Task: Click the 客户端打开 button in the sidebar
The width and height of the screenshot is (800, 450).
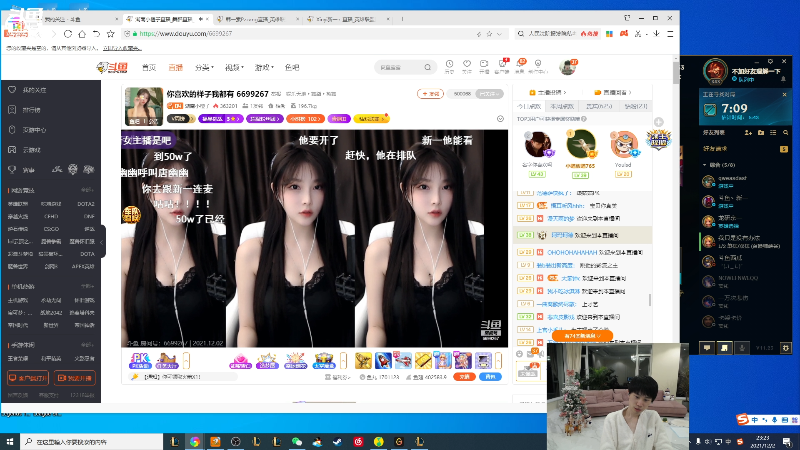Action: (x=28, y=378)
